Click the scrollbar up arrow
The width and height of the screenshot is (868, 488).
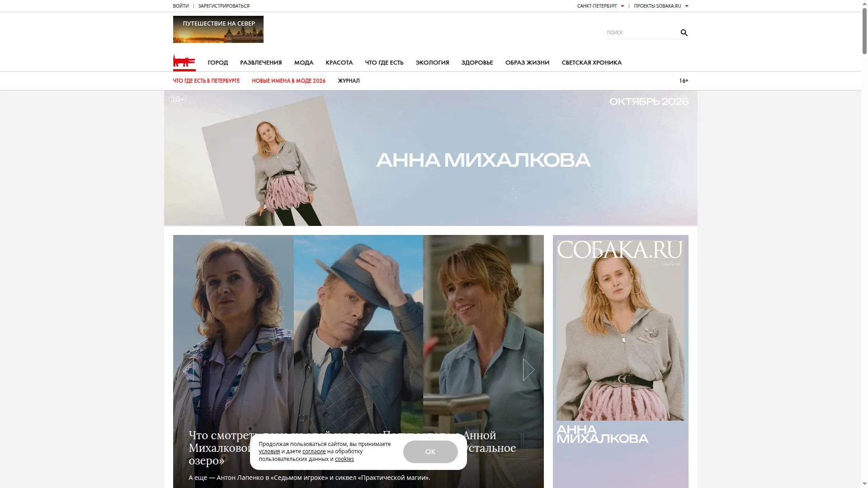(x=864, y=3)
